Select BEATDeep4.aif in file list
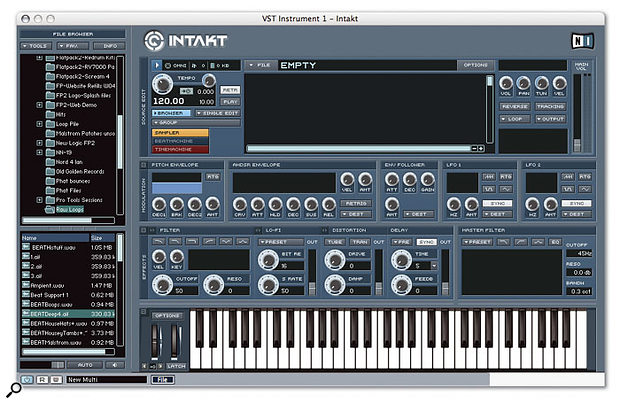This screenshot has height=404, width=620. point(68,314)
